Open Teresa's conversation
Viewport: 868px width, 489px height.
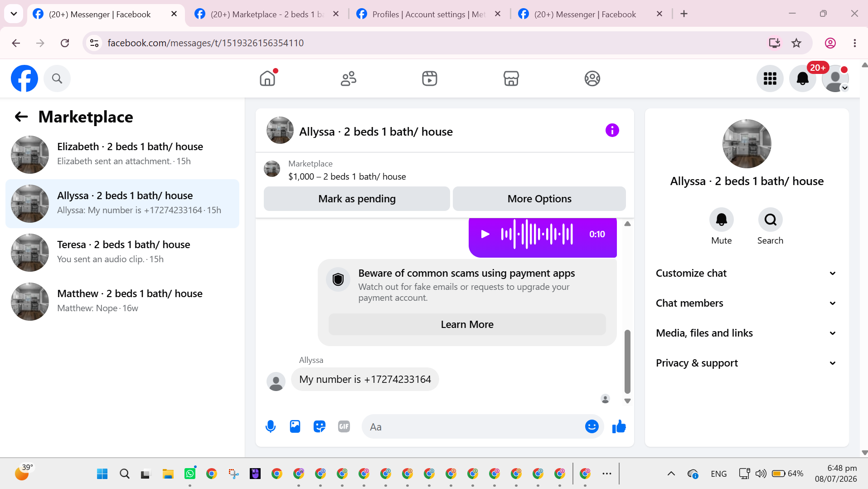(122, 253)
